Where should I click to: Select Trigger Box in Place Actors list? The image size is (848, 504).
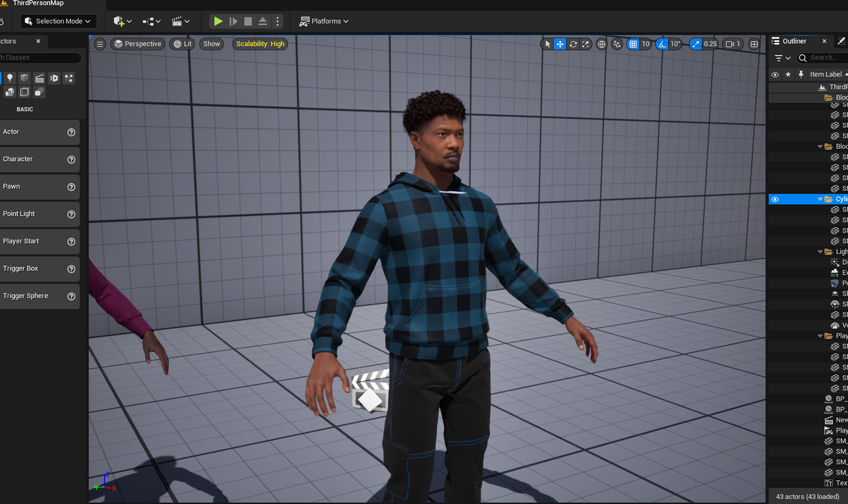tap(39, 269)
